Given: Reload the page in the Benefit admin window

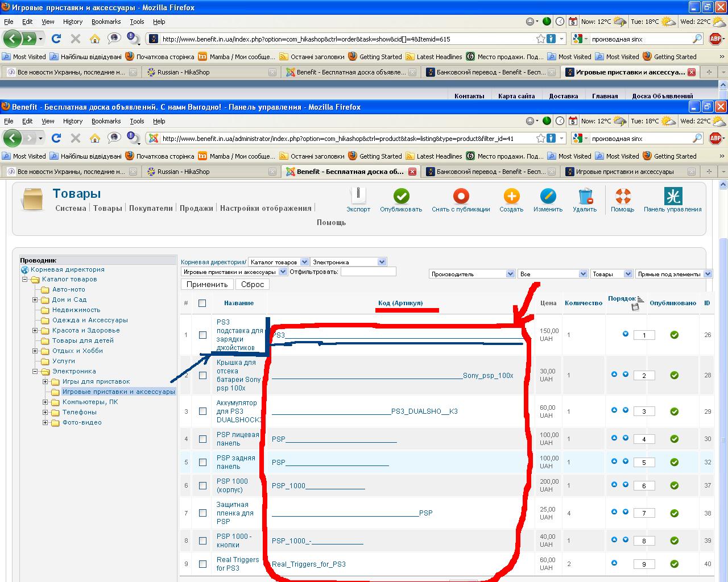Looking at the screenshot, I should pos(56,138).
